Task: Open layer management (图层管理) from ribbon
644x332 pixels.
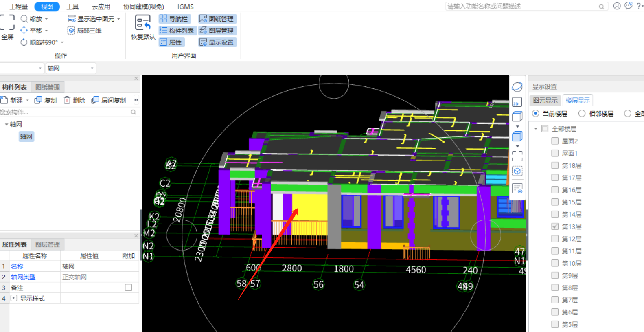Action: [217, 31]
